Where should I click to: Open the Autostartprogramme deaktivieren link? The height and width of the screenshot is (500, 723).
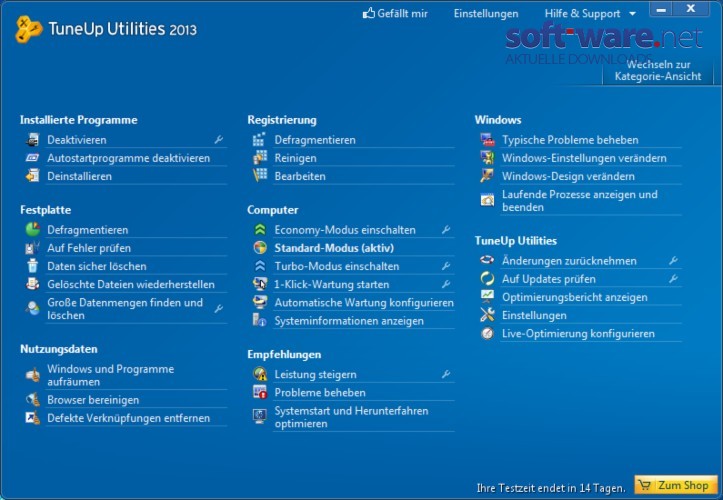coord(129,158)
